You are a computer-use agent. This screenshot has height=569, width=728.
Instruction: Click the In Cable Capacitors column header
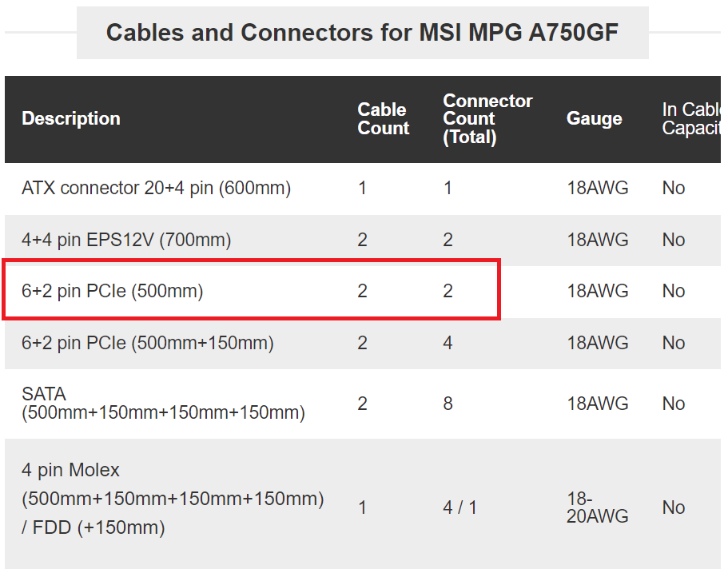pos(691,118)
